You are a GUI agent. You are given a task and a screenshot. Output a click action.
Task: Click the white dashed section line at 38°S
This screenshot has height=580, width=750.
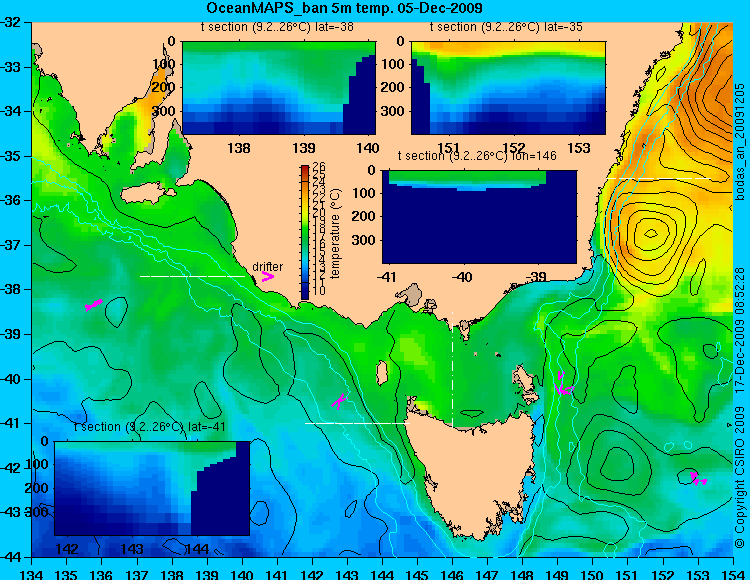click(x=192, y=276)
